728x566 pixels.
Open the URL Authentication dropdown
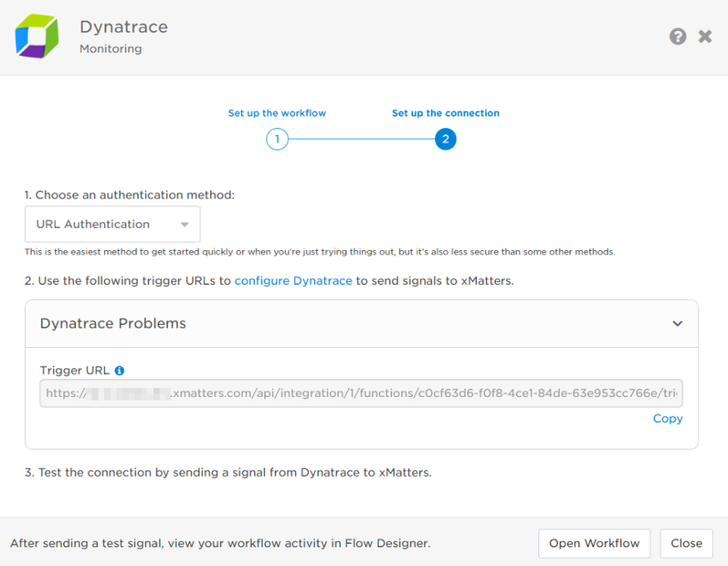[111, 225]
